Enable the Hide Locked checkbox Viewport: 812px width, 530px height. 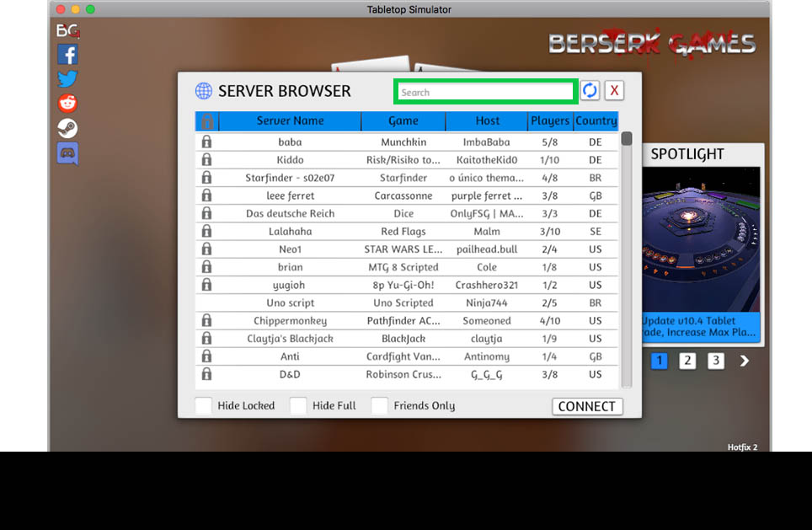pos(204,405)
